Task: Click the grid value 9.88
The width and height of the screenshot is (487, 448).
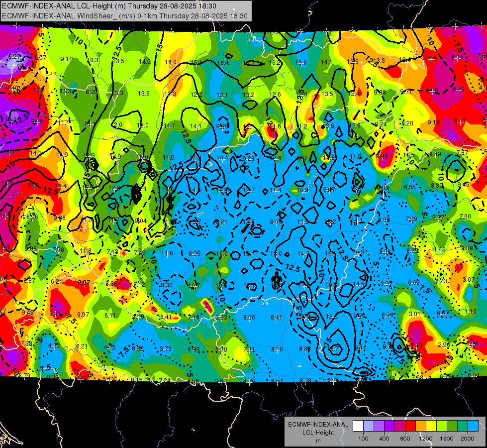Action: tap(380, 92)
